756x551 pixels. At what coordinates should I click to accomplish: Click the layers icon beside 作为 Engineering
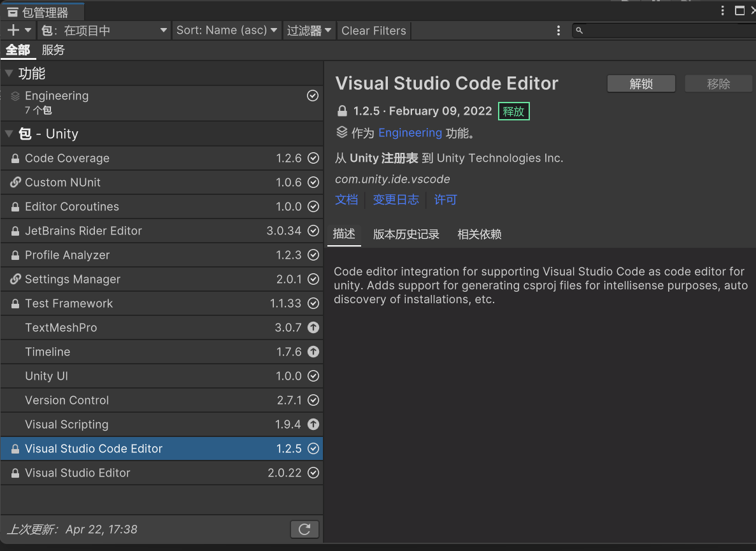(x=342, y=132)
